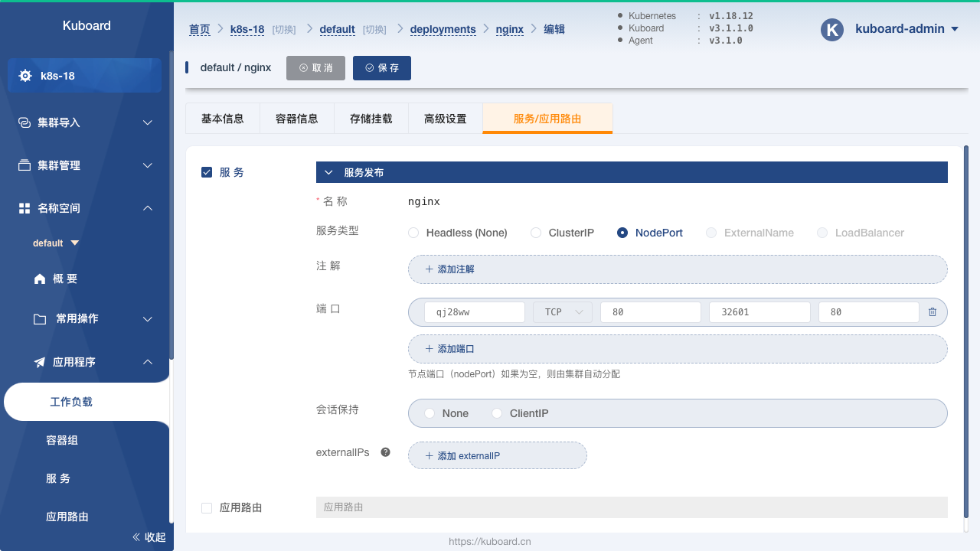
Task: Click the 应用程序 paper plane icon
Action: point(40,362)
